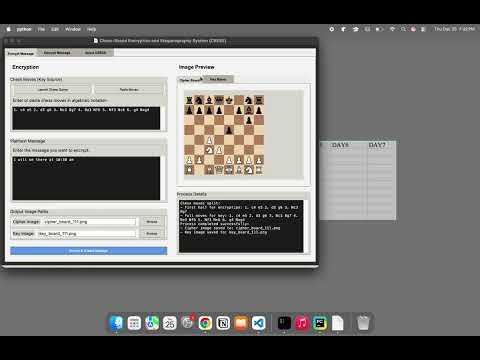Select the third top-level tab
480x360 pixels.
[x=95, y=53]
